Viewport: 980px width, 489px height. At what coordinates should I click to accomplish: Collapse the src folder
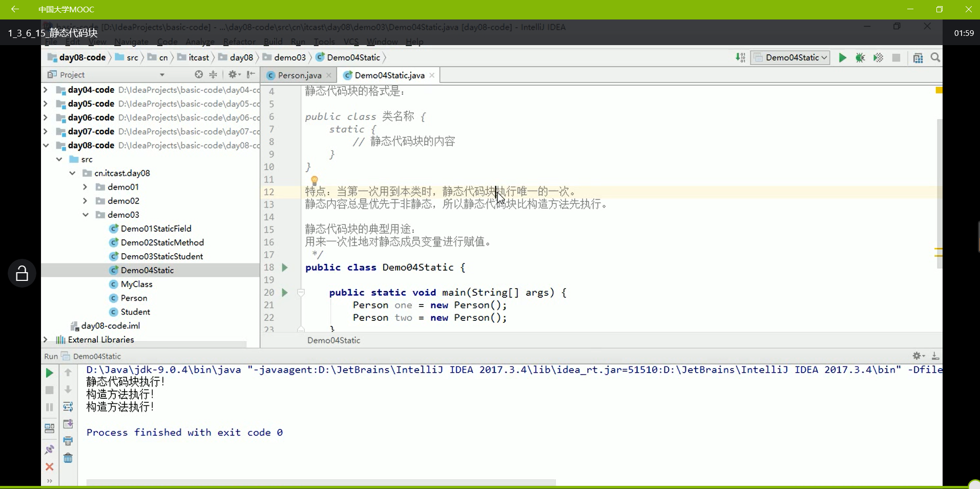pyautogui.click(x=59, y=159)
